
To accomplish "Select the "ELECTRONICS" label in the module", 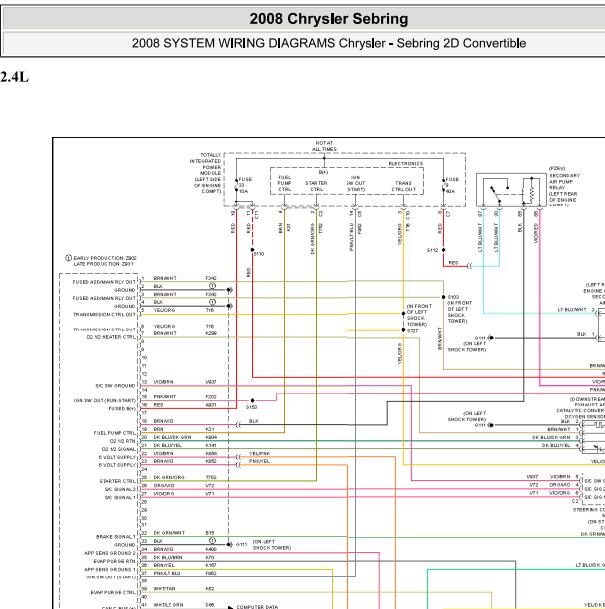I will coord(405,164).
